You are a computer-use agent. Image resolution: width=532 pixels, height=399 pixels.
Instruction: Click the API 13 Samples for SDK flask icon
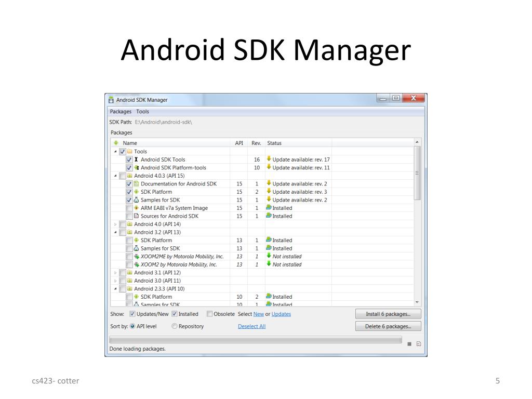[137, 248]
